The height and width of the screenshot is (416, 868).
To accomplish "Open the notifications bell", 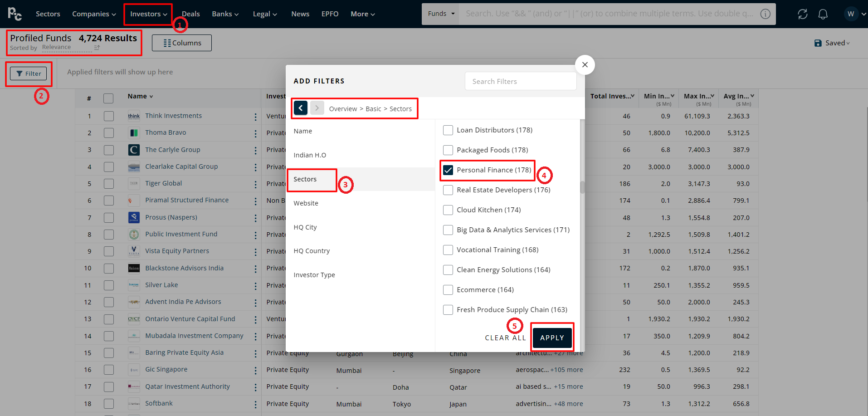I will pos(823,14).
